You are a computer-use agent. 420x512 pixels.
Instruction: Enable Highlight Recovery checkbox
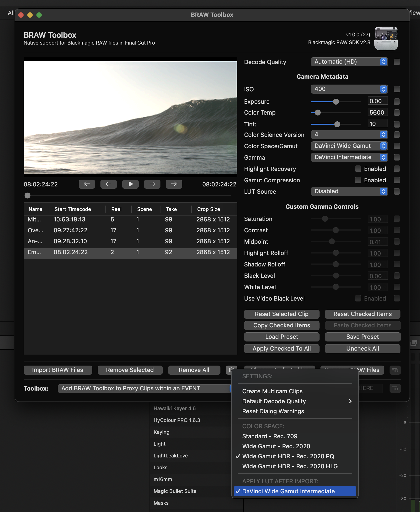click(358, 169)
